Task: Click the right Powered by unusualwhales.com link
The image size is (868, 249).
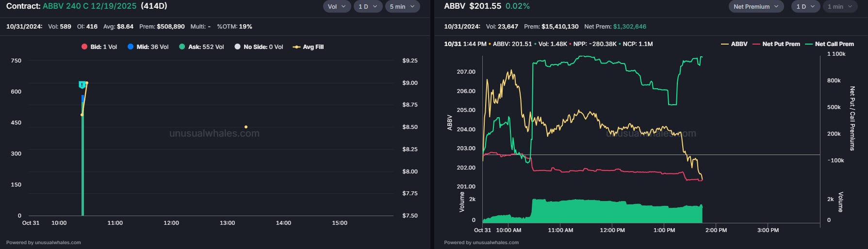Action: pyautogui.click(x=481, y=242)
